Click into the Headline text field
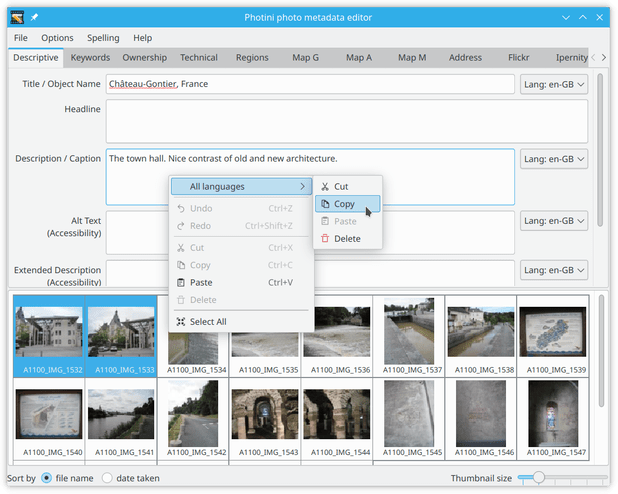 point(347,121)
